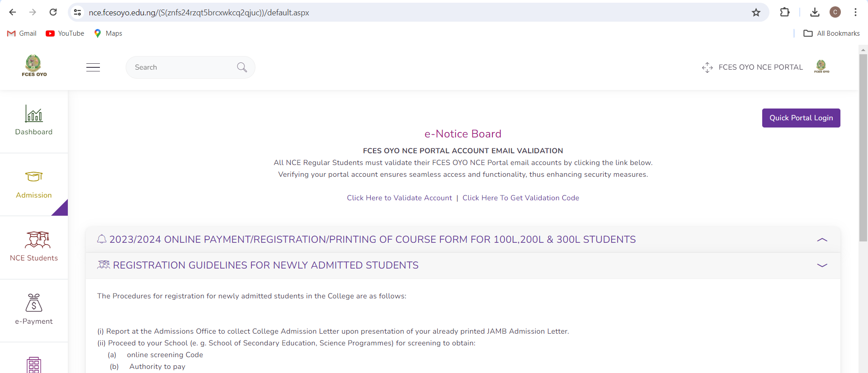
Task: Select the Admission graduation cap icon
Action: pyautogui.click(x=34, y=177)
